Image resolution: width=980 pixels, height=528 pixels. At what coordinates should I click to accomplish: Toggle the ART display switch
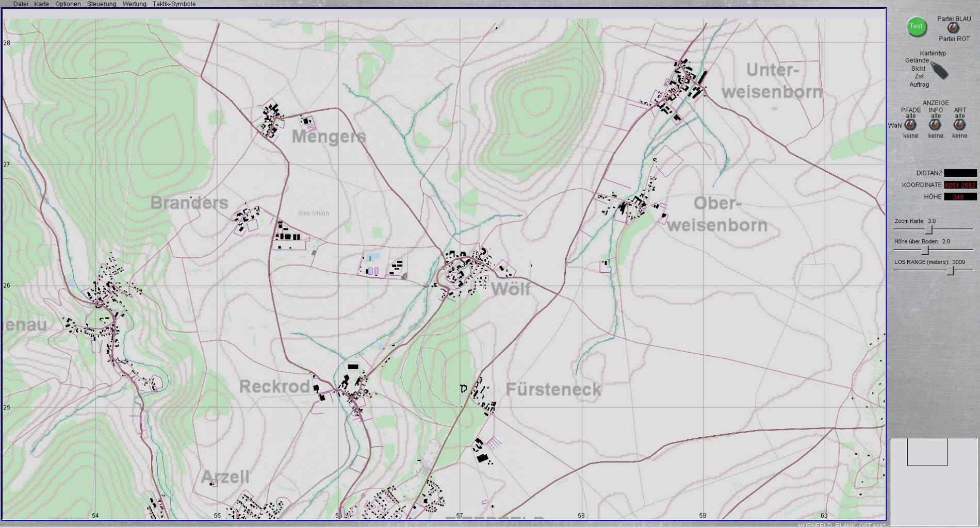point(959,125)
